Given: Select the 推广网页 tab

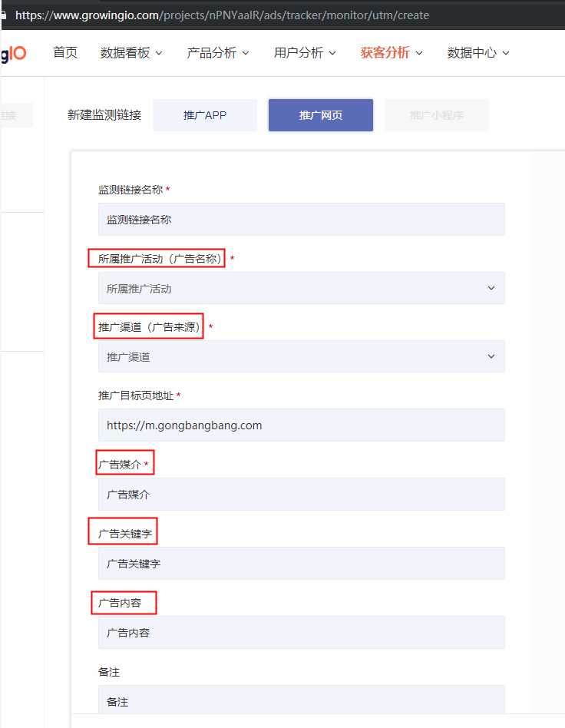Looking at the screenshot, I should 320,114.
